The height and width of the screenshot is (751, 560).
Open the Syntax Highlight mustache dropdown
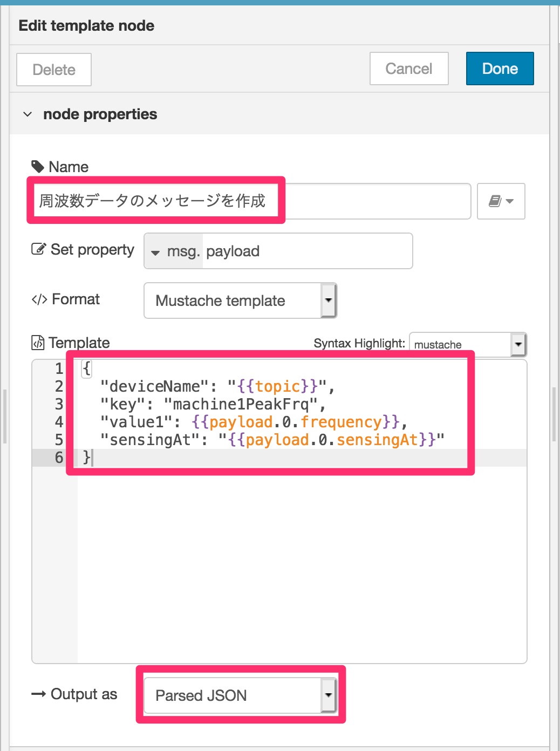click(x=468, y=345)
